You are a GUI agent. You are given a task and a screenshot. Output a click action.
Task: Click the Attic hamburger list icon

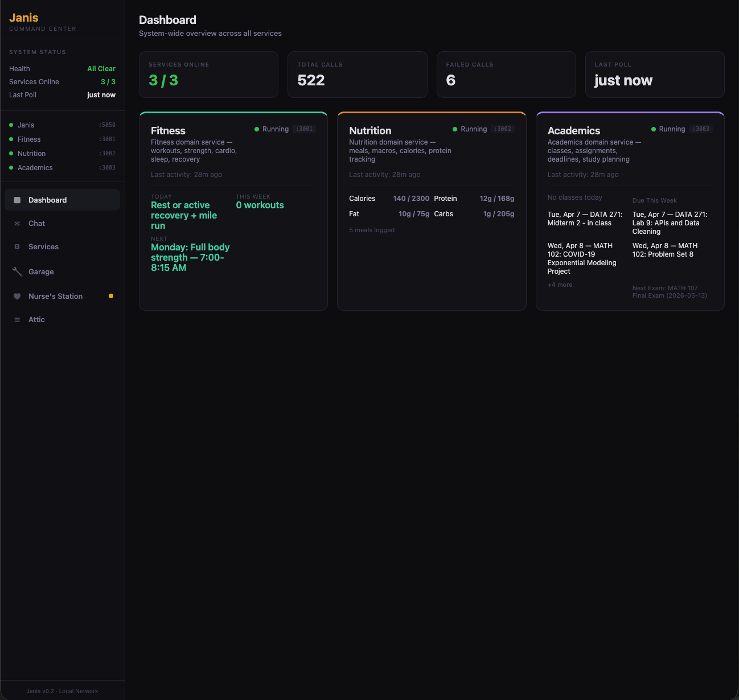(18, 319)
